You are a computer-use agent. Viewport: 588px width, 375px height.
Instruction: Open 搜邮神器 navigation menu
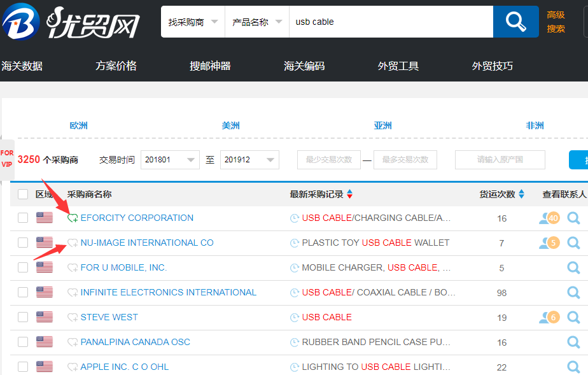point(210,66)
